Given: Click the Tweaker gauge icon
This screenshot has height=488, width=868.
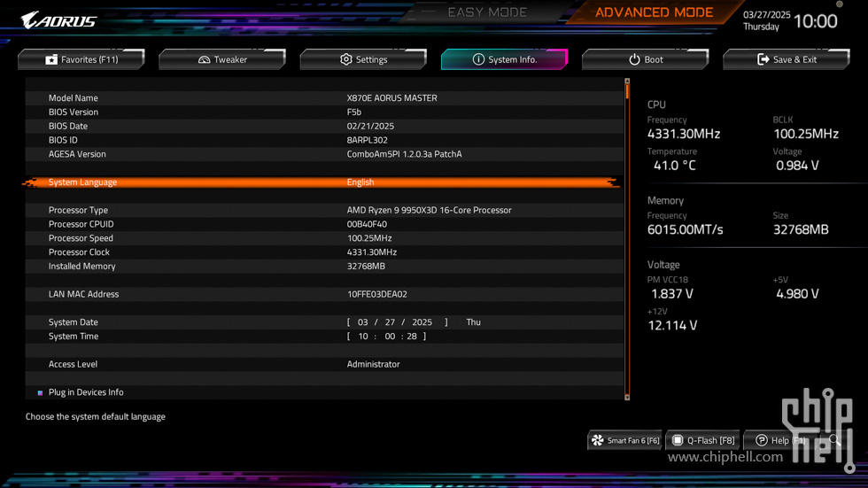Looking at the screenshot, I should [205, 59].
